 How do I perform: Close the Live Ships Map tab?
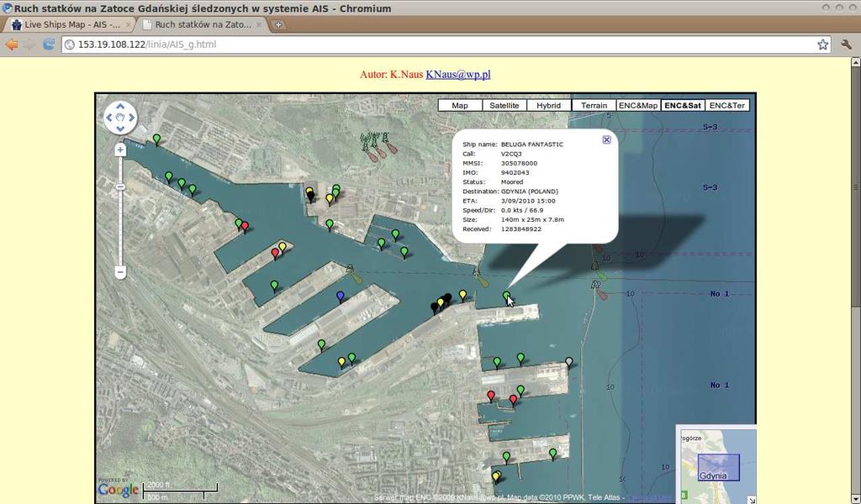coord(129,24)
